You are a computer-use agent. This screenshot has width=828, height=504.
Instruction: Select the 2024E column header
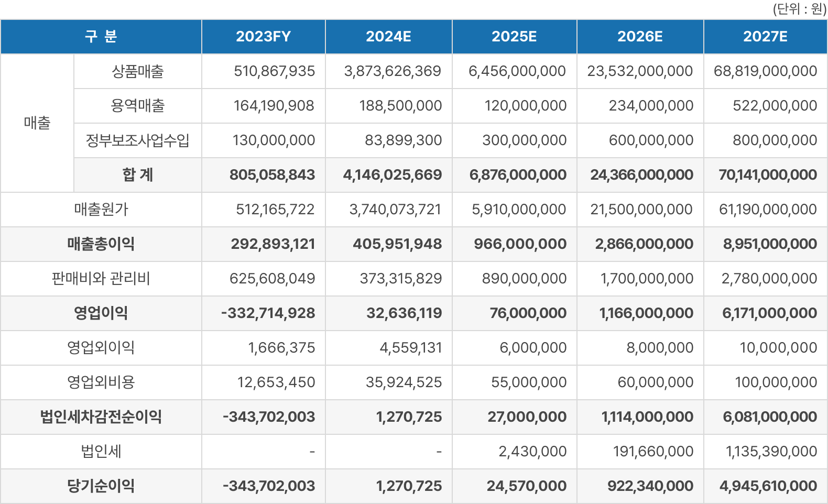click(x=388, y=37)
